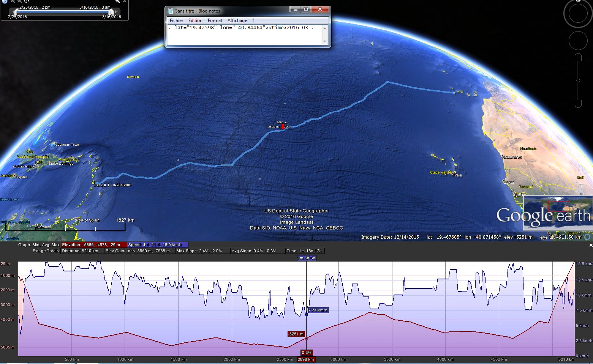Click the 2698 km distance marker

(x=306, y=359)
